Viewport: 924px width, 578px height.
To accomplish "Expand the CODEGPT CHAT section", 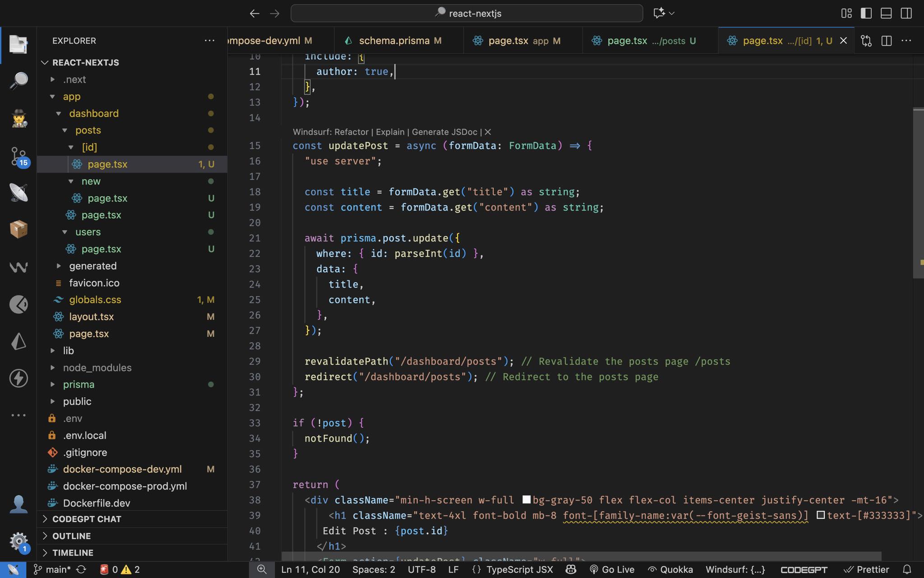I will 132,519.
